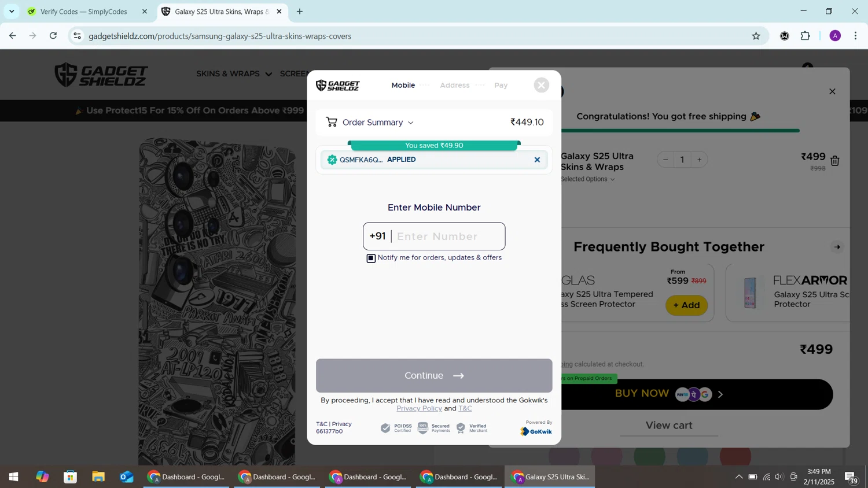Click the address bar URL

(x=220, y=36)
